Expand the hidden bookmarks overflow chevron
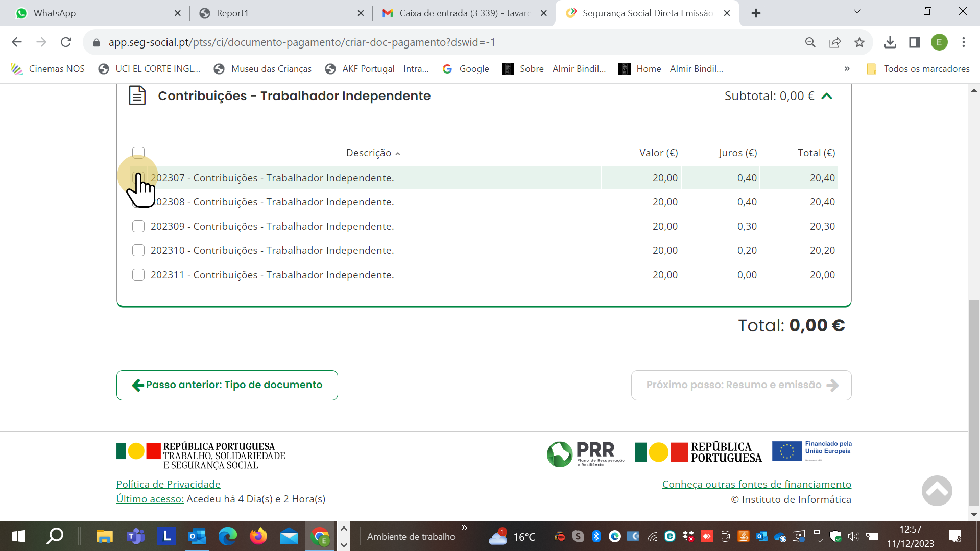The width and height of the screenshot is (980, 551). click(x=847, y=69)
